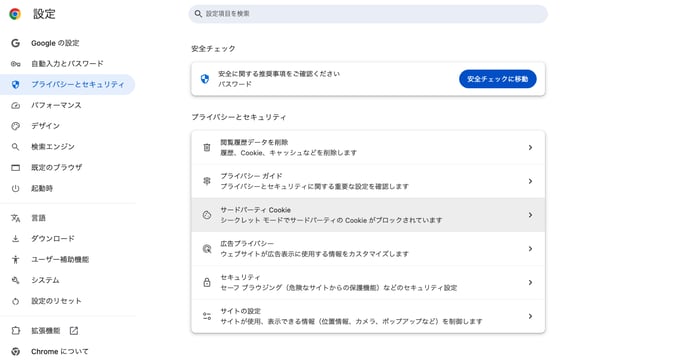
Task: Click the power icon for 起動時
Action: 15,189
